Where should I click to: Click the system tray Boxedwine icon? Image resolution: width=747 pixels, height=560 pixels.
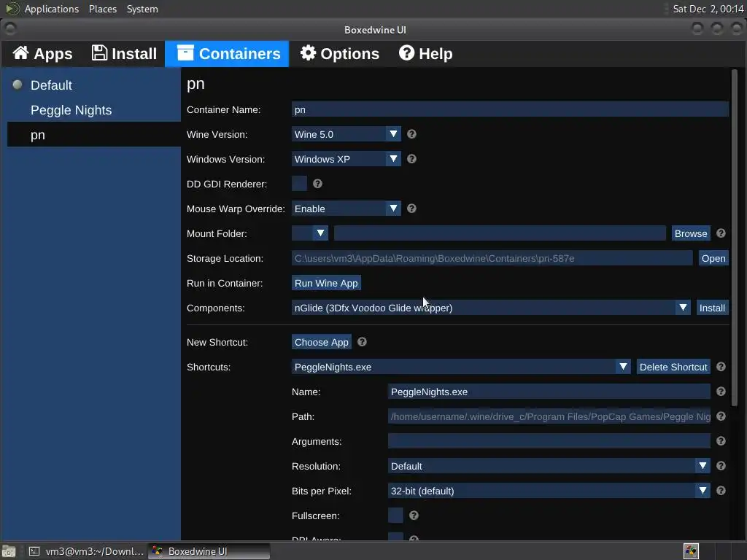click(x=691, y=551)
